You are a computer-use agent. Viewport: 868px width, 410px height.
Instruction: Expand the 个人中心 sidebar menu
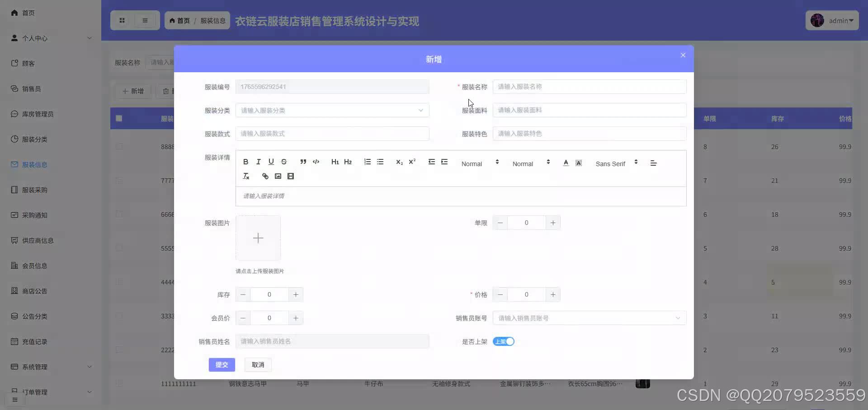click(51, 38)
